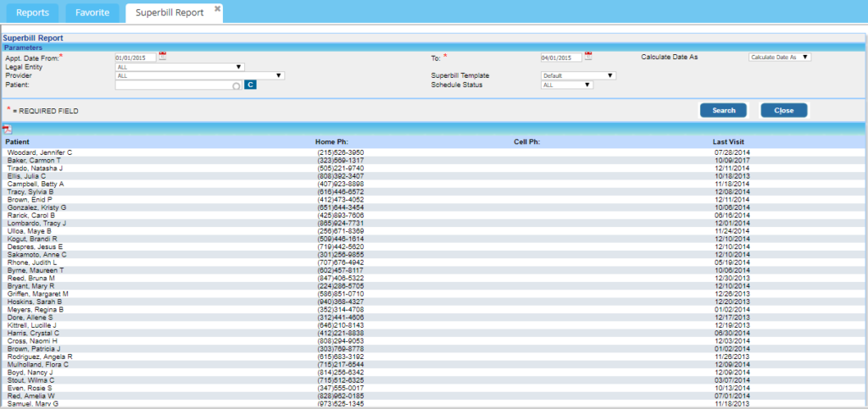Close the Superbill Report tab with X
The image size is (868, 409).
[x=218, y=8]
